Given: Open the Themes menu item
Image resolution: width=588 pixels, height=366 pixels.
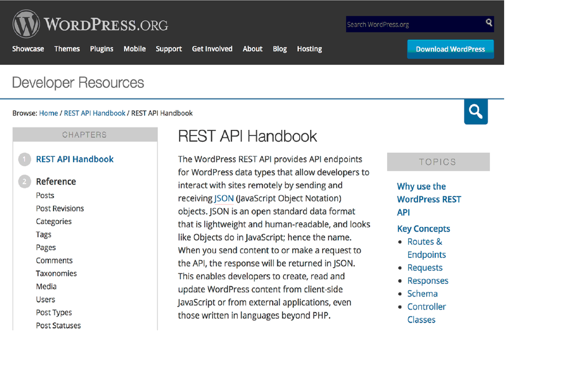Looking at the screenshot, I should pyautogui.click(x=67, y=49).
